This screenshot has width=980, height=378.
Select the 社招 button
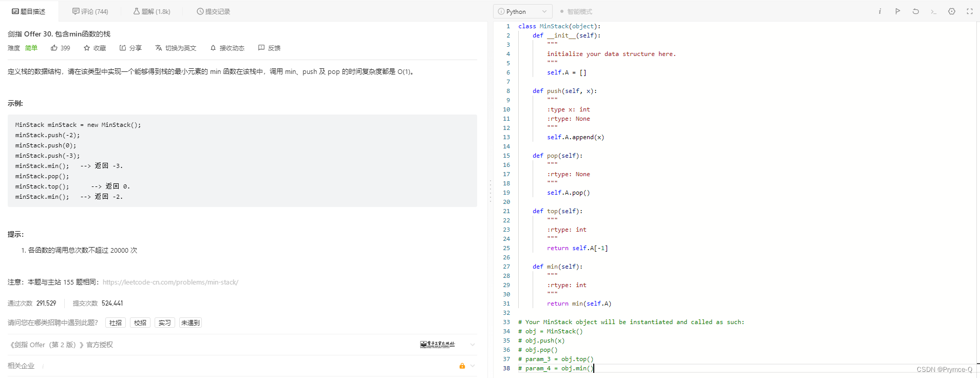[116, 323]
